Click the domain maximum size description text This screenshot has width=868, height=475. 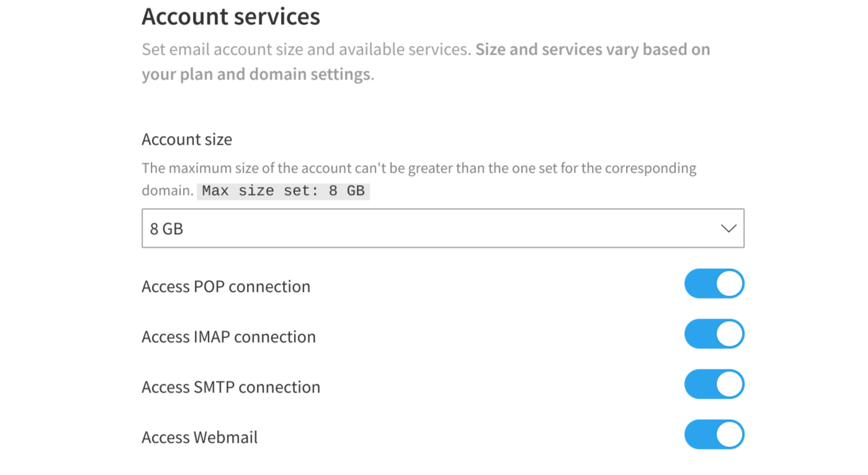click(419, 168)
